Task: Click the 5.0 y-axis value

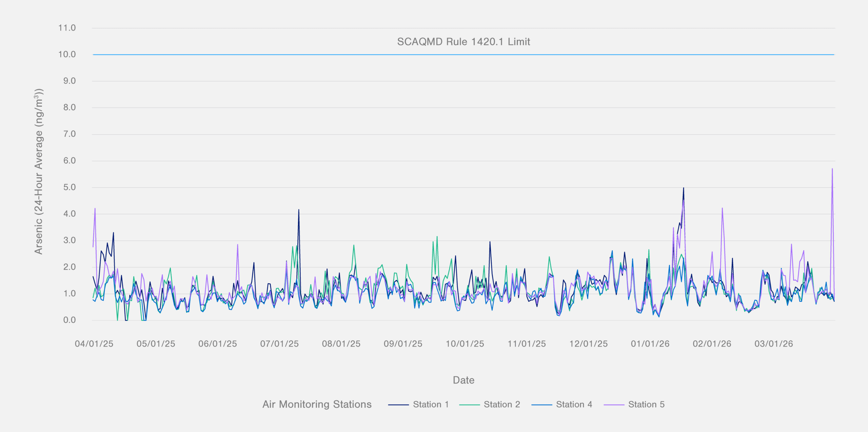Action: (69, 187)
